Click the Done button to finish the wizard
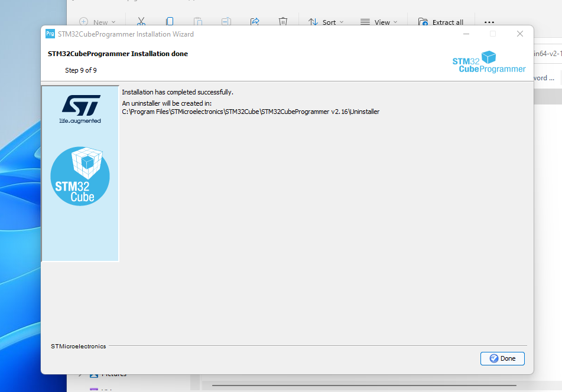This screenshot has height=392, width=562. click(x=502, y=358)
